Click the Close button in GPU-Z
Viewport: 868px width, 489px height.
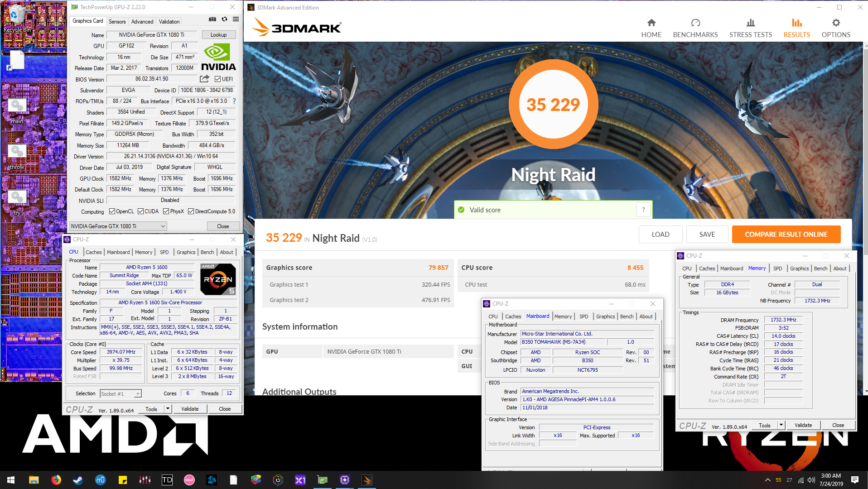pos(222,226)
